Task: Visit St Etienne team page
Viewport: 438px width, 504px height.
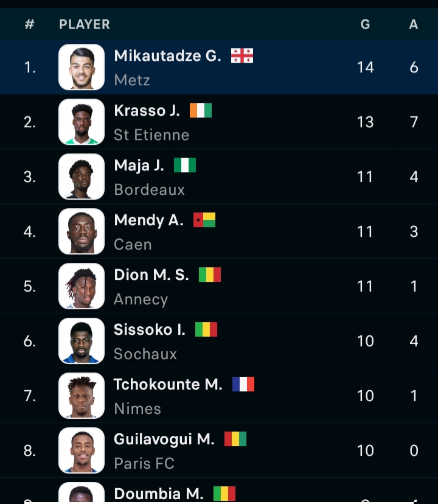Action: 151,135
